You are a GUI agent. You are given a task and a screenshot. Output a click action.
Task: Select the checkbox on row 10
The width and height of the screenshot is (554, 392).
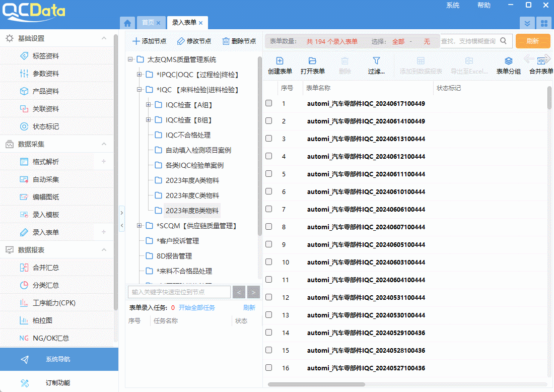[268, 262]
